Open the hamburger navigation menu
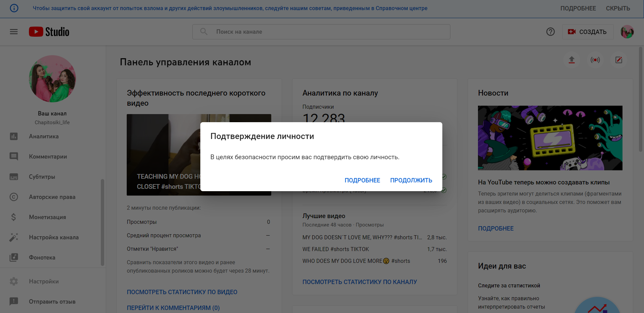The height and width of the screenshot is (313, 644). [x=14, y=32]
